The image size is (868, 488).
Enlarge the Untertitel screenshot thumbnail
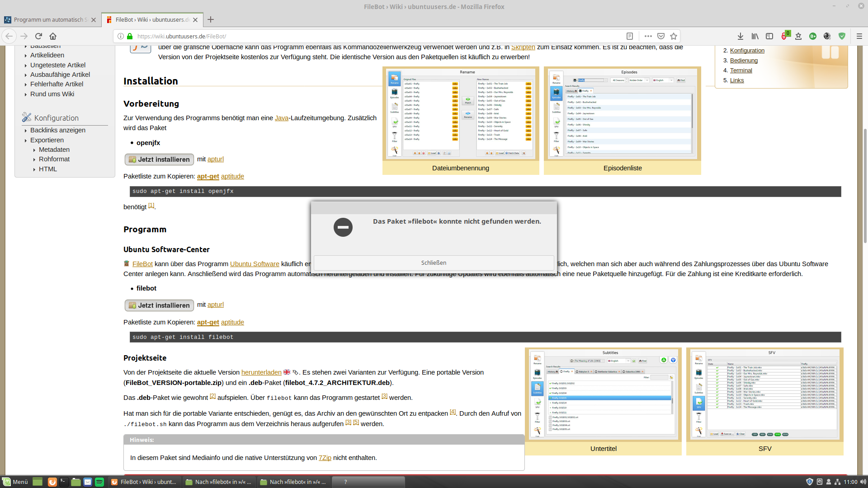(603, 394)
